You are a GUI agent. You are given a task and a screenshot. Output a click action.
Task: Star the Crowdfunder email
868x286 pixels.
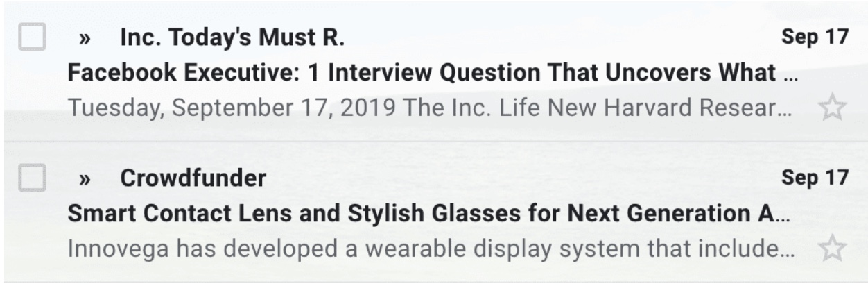[x=832, y=249]
